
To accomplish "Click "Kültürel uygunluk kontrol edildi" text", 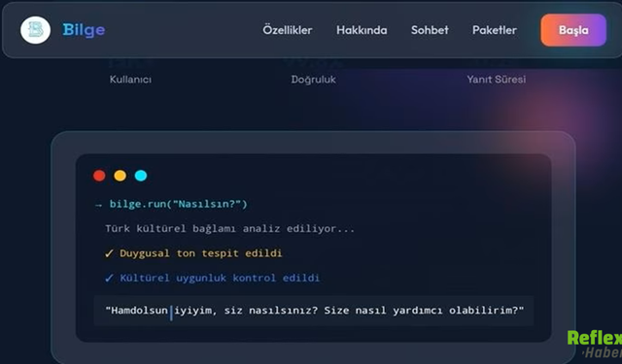I will 220,278.
